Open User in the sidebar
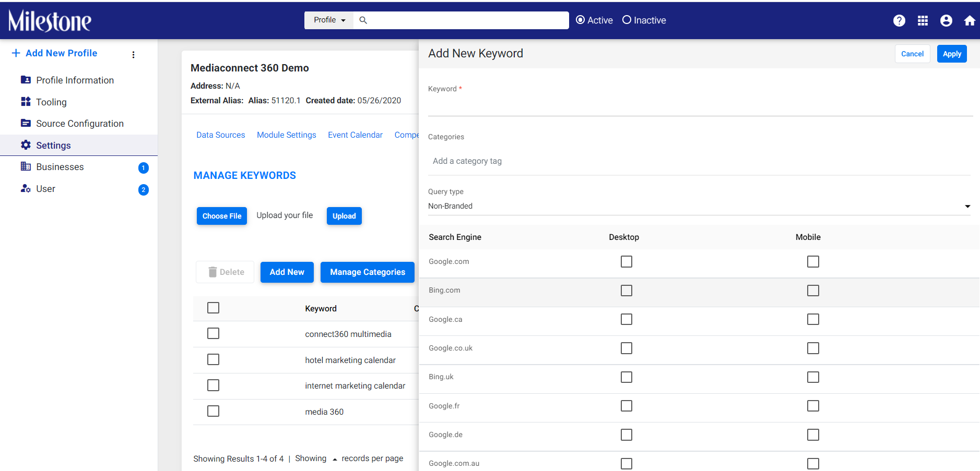This screenshot has width=980, height=471. click(45, 189)
